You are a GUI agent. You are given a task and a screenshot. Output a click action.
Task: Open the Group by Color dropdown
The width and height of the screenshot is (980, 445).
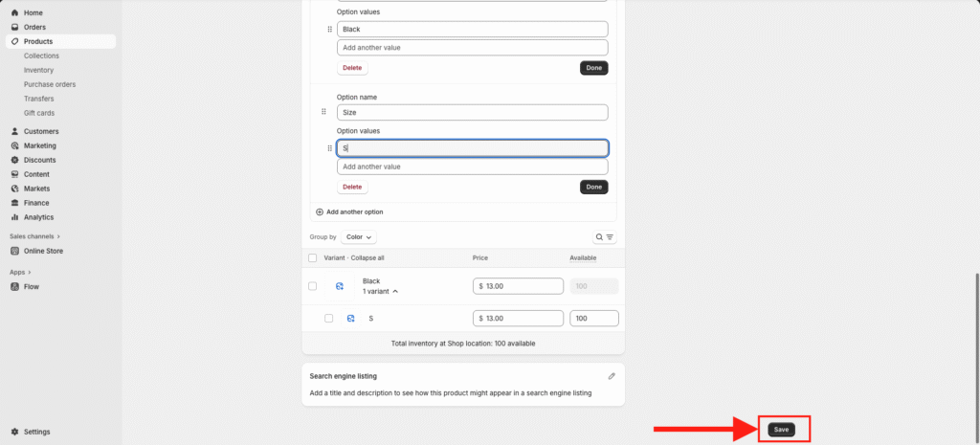coord(359,236)
